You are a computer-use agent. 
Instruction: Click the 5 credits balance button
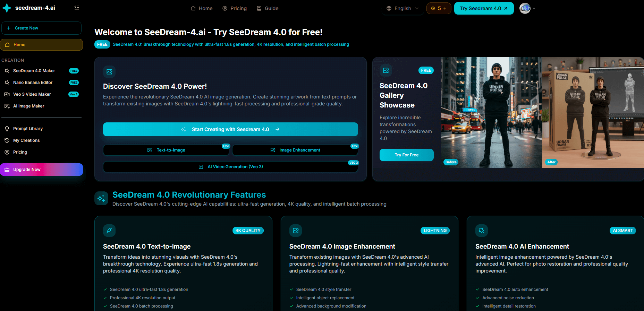click(x=439, y=8)
